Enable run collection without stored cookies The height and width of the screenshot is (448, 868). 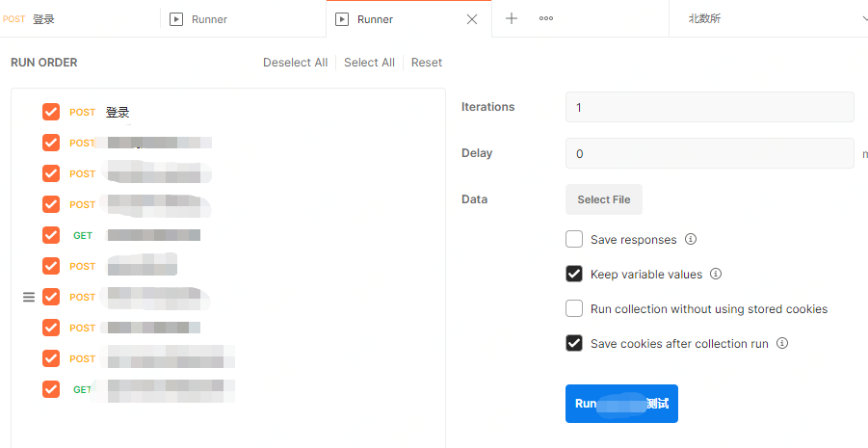click(x=574, y=308)
